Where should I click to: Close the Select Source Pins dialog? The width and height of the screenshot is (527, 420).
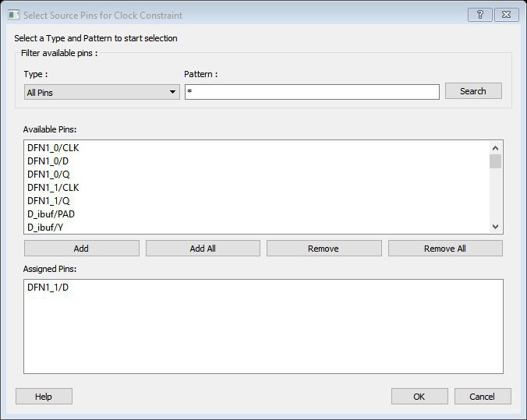pyautogui.click(x=507, y=15)
